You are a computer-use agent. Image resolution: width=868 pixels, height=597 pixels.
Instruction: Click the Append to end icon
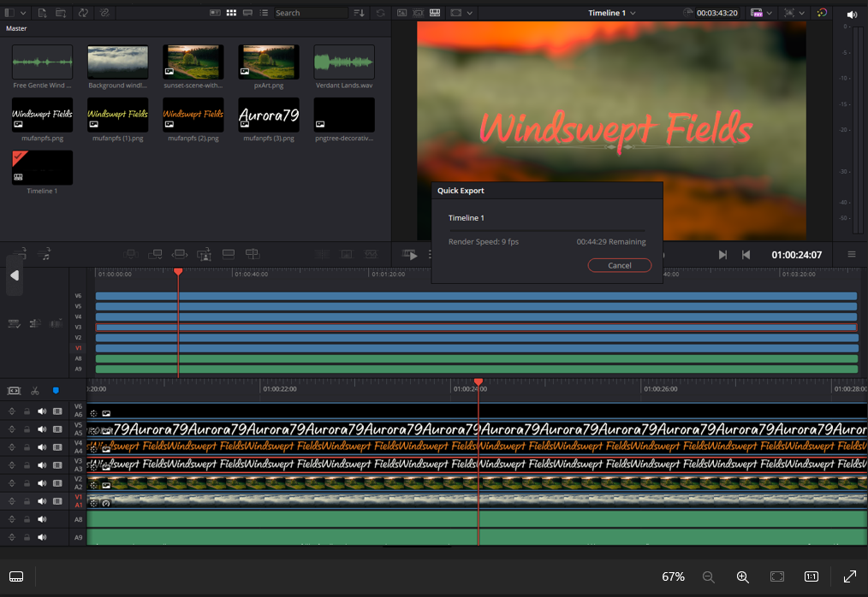[x=155, y=254]
